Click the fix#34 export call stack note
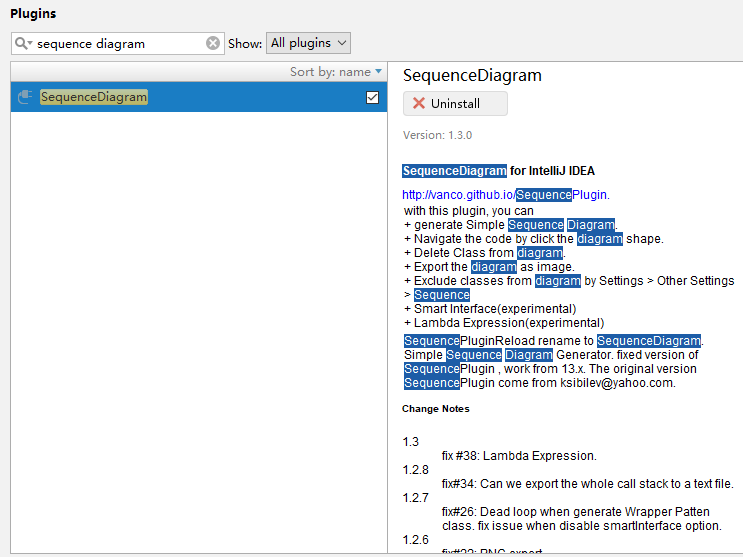This screenshot has height=557, width=743. [588, 484]
